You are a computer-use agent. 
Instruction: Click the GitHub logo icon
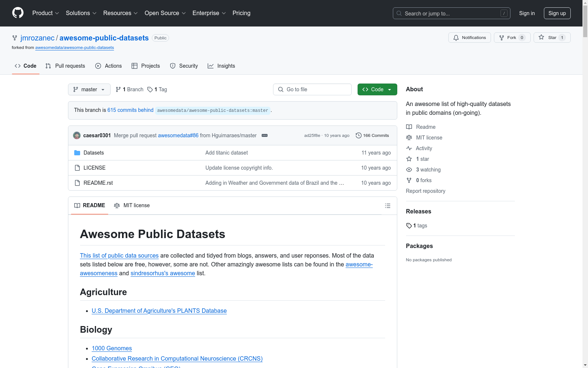[18, 13]
